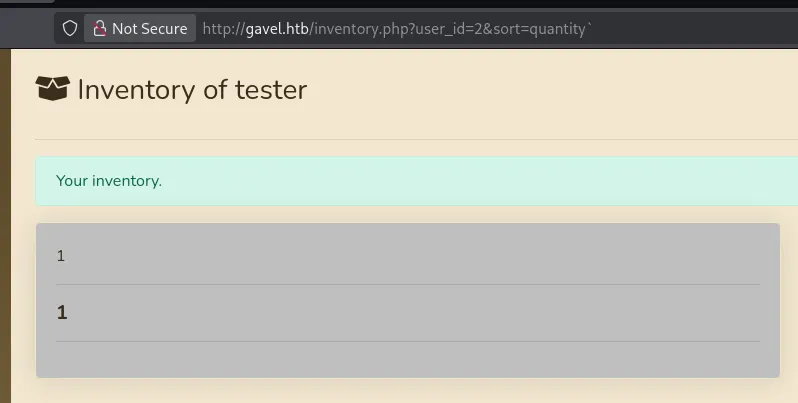
Task: Select the first small "1" inventory entry
Action: [x=61, y=256]
